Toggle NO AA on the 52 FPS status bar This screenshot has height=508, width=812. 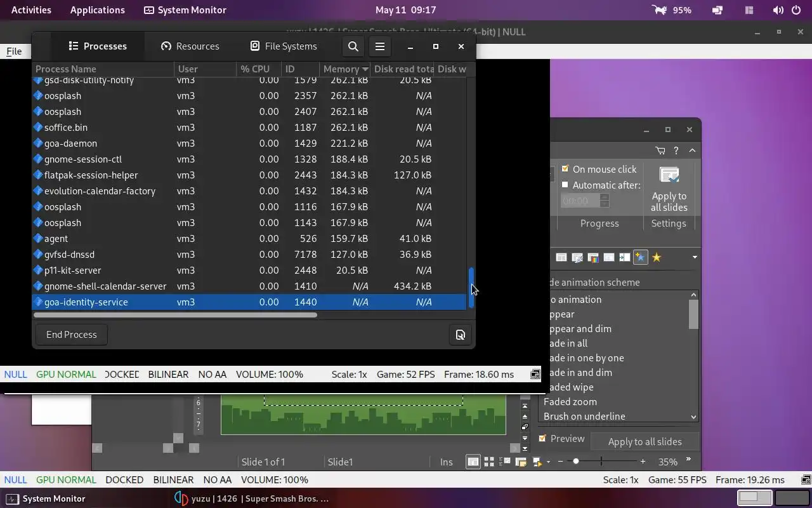pos(212,374)
